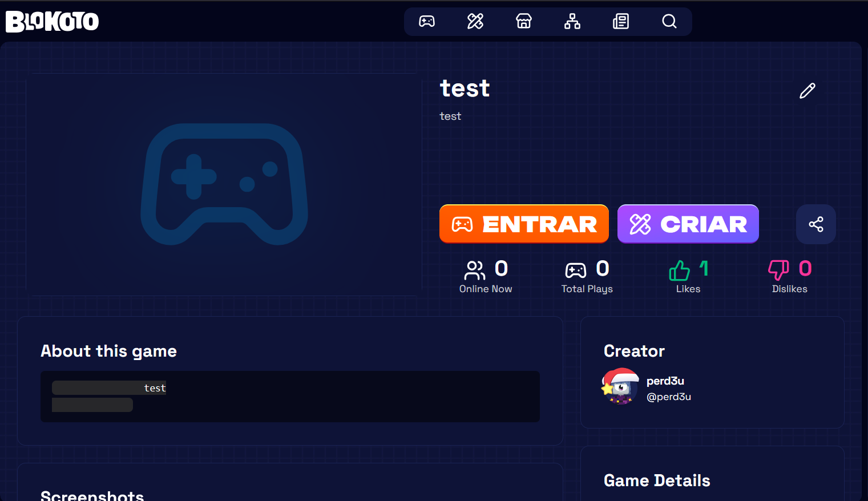
Task: Click the description text box under About
Action: click(290, 397)
